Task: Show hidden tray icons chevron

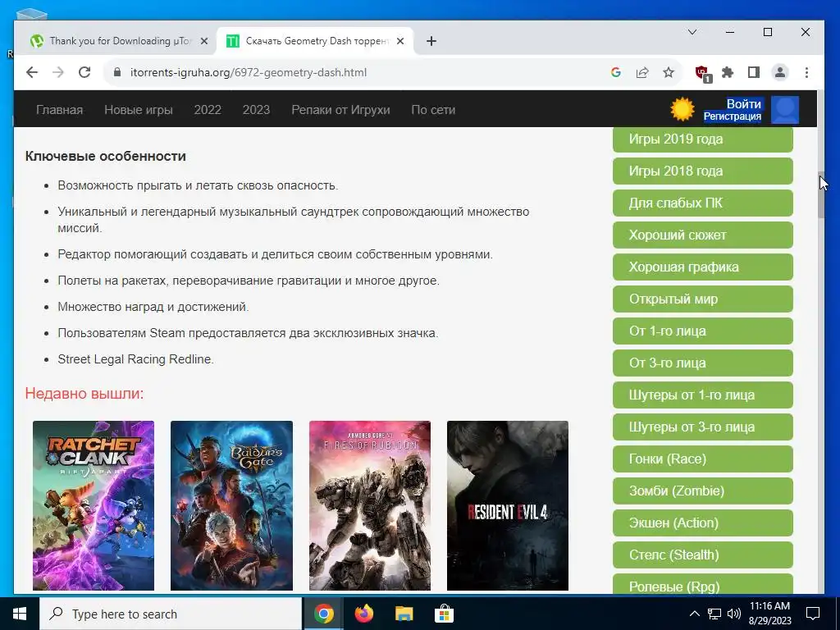Action: [694, 614]
